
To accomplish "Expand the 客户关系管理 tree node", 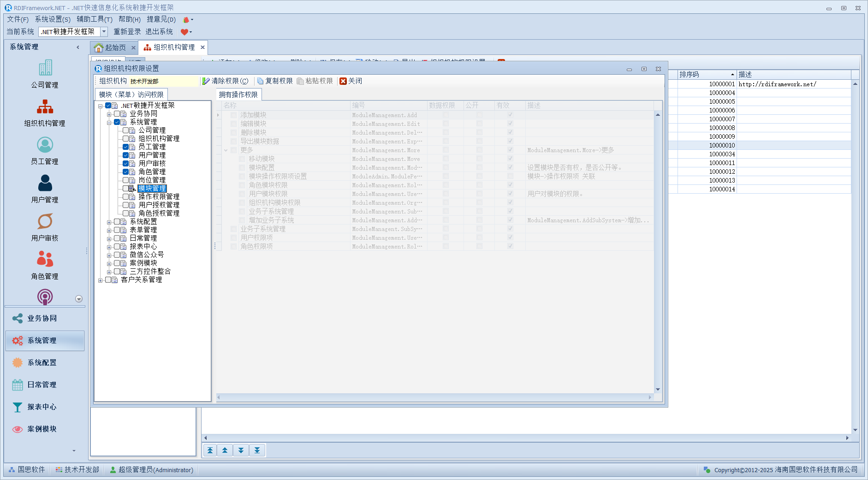I will (x=101, y=280).
